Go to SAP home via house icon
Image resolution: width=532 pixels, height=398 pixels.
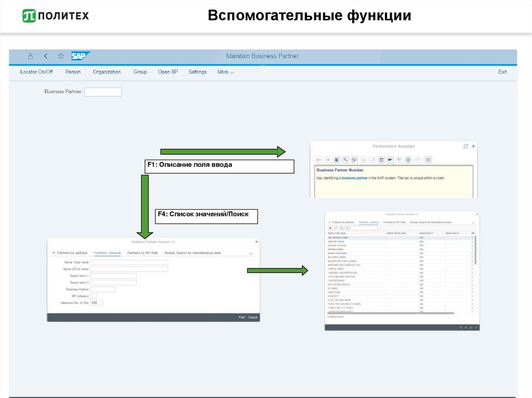pyautogui.click(x=61, y=56)
